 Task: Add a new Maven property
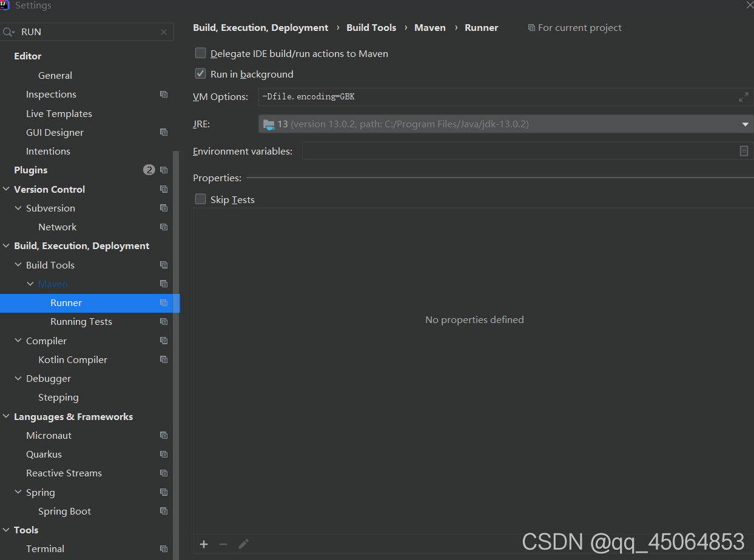coord(204,544)
